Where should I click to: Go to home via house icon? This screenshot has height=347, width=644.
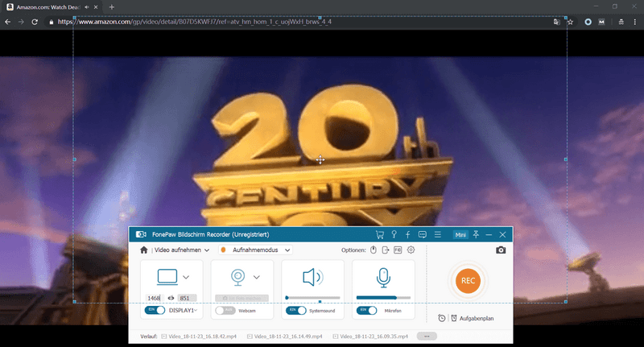tap(144, 250)
